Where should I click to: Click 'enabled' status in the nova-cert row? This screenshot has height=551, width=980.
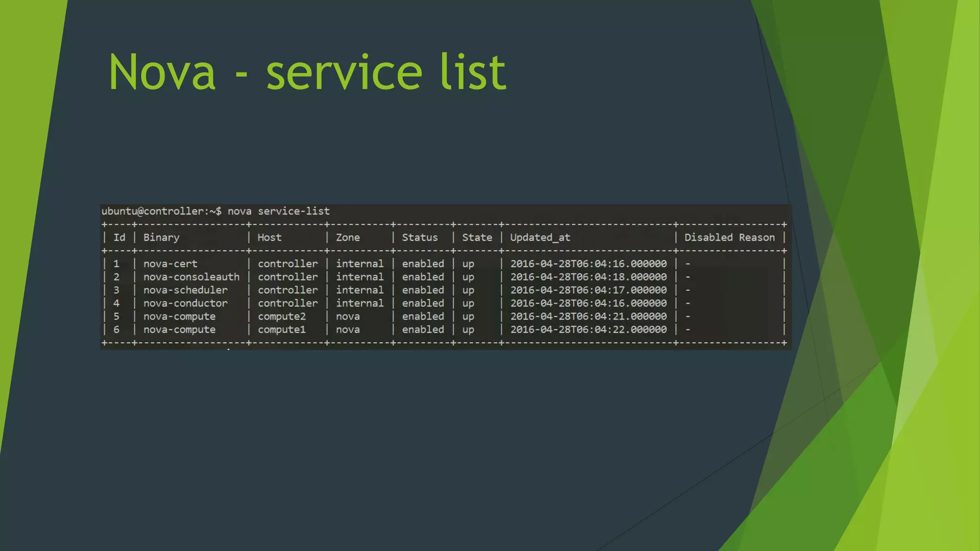pos(423,264)
